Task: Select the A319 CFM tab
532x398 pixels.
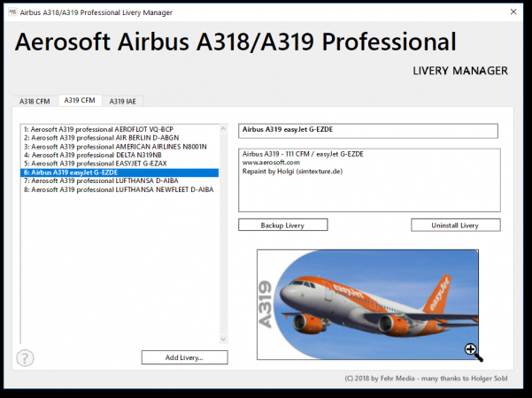Action: pos(80,100)
